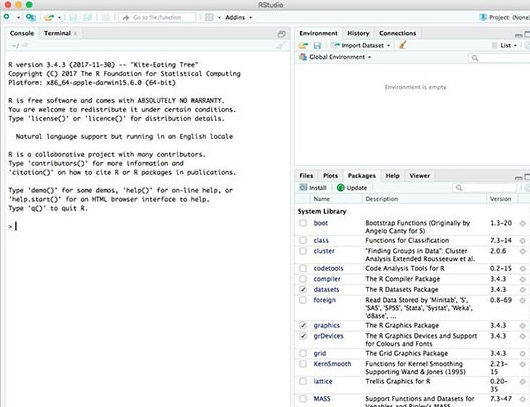
Task: Switch to the Viewer tab
Action: point(419,175)
